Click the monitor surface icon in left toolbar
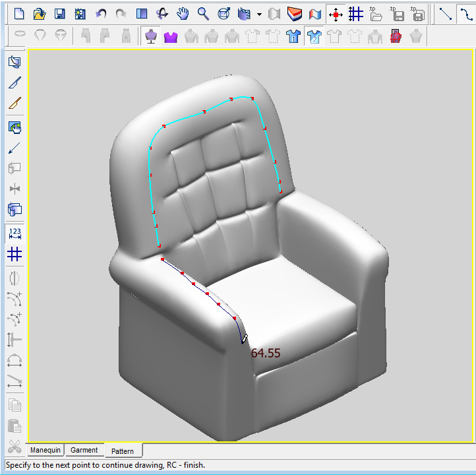The image size is (476, 475). point(15,61)
